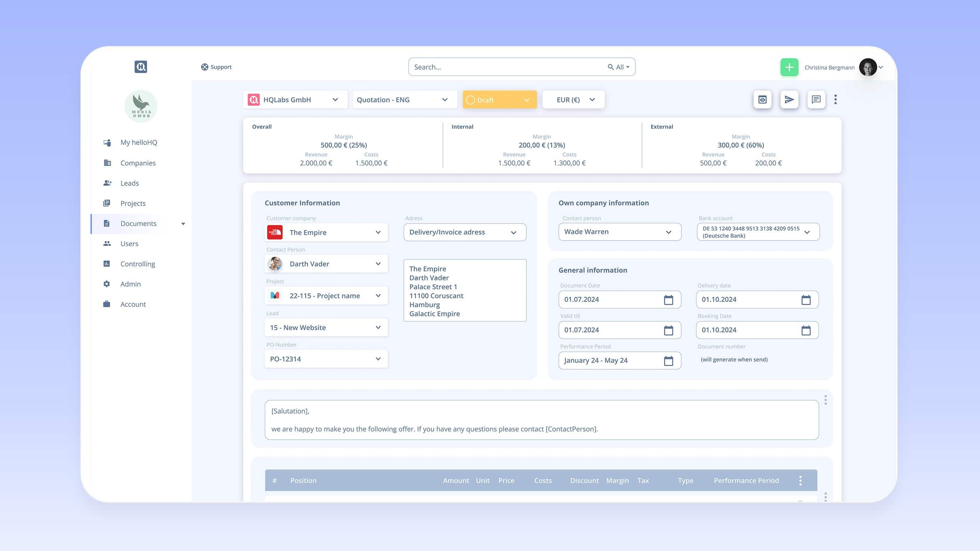Open the comments chat icon
Image resolution: width=980 pixels, height=551 pixels.
816,100
